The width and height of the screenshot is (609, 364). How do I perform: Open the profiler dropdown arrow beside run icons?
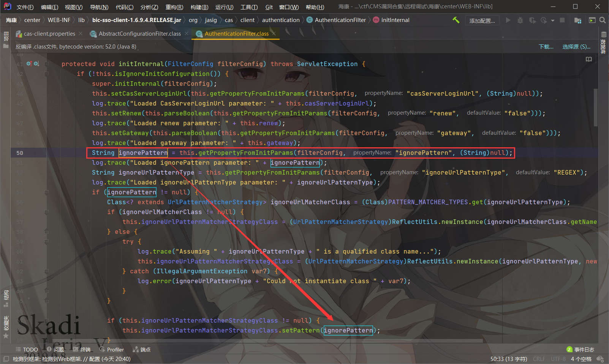(x=552, y=20)
